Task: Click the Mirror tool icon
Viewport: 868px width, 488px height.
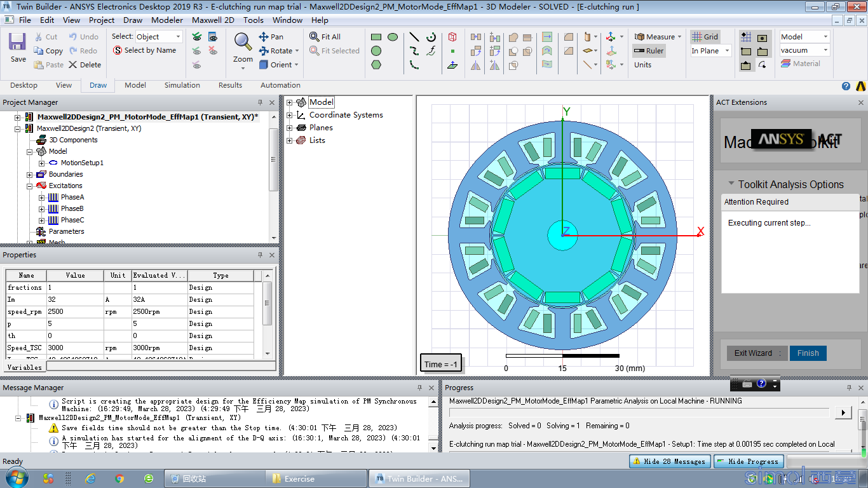Action: [476, 64]
